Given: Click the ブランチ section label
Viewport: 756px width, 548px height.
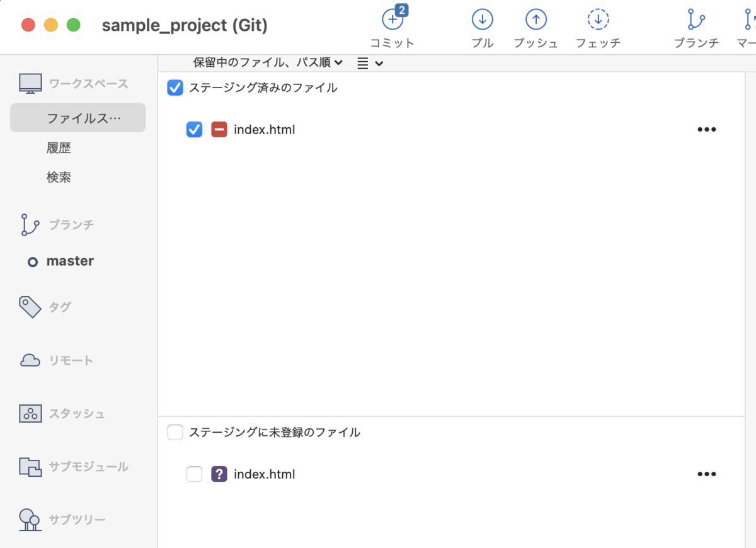Looking at the screenshot, I should pyautogui.click(x=71, y=225).
